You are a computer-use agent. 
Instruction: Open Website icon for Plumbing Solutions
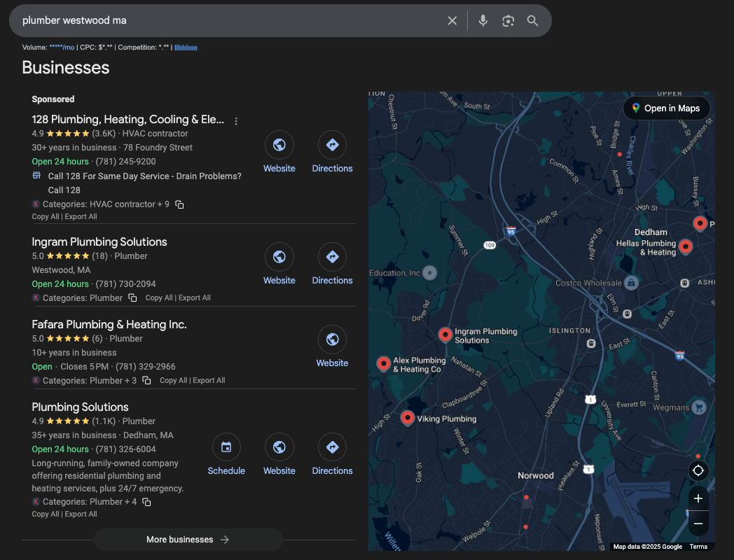[279, 447]
